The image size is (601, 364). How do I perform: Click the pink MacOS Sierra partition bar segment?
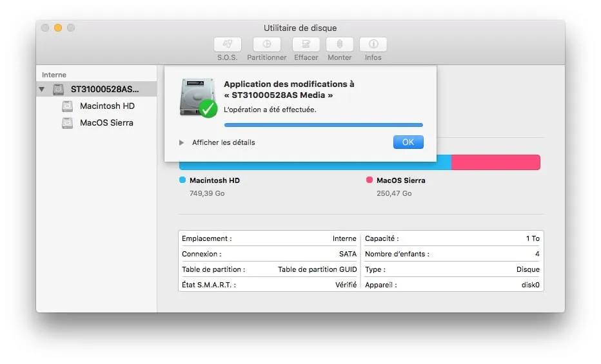(x=496, y=162)
